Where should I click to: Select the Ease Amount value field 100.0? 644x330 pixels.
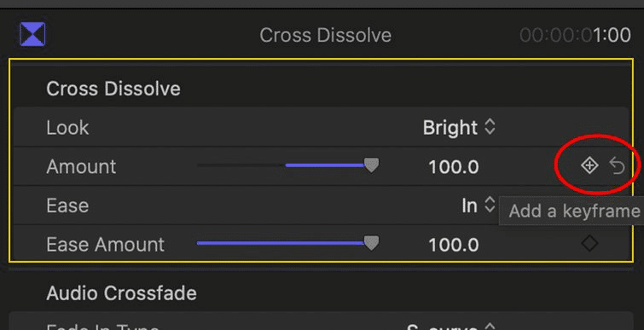pos(454,245)
